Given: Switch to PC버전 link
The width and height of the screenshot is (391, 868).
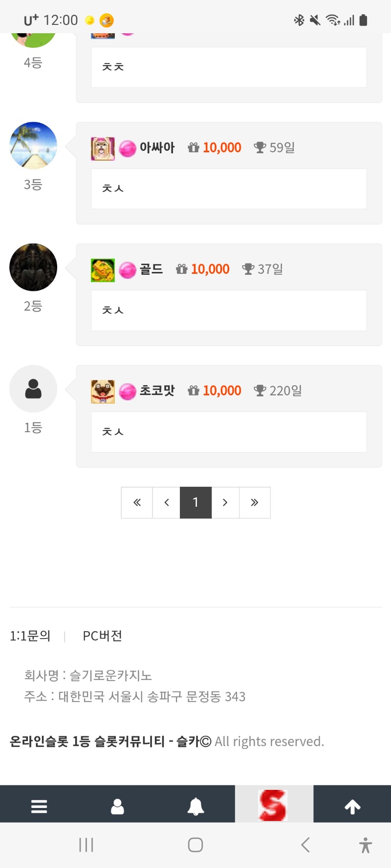Looking at the screenshot, I should (102, 636).
